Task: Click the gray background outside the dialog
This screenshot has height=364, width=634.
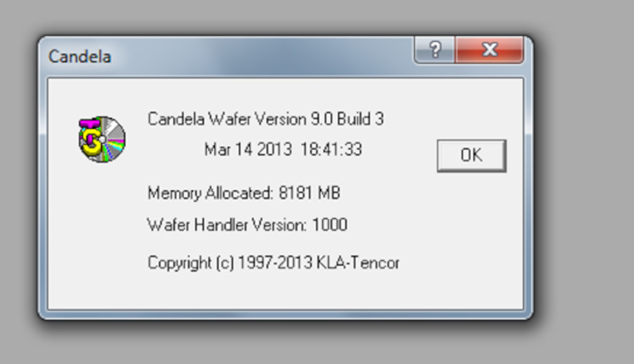Action: [581, 211]
